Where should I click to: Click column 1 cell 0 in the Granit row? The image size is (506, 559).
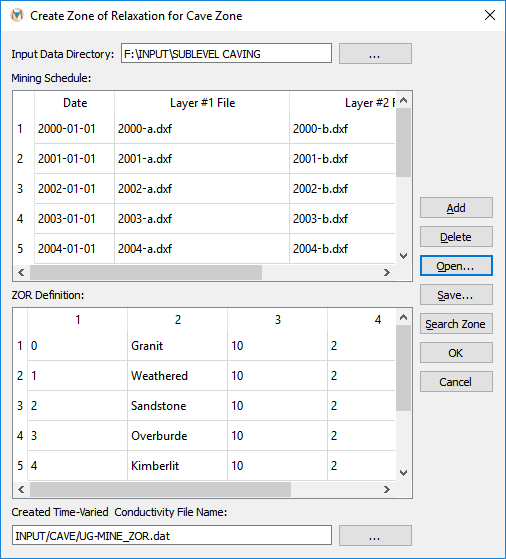77,346
